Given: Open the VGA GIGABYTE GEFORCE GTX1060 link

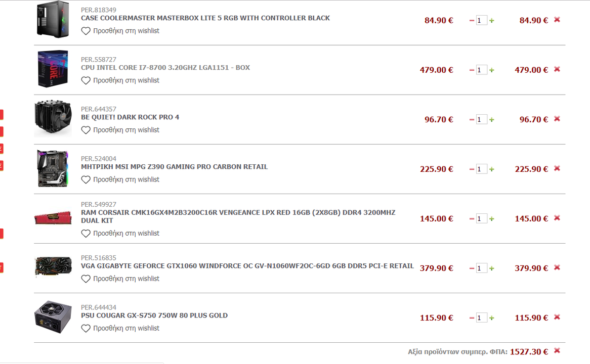Looking at the screenshot, I should [247, 266].
